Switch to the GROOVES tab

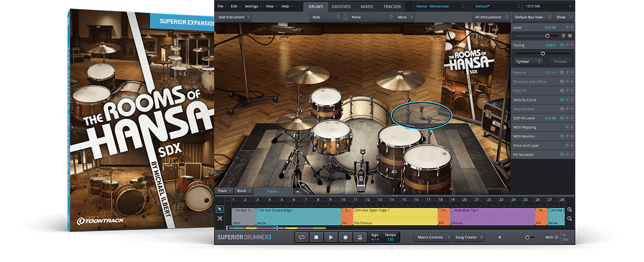[342, 6]
